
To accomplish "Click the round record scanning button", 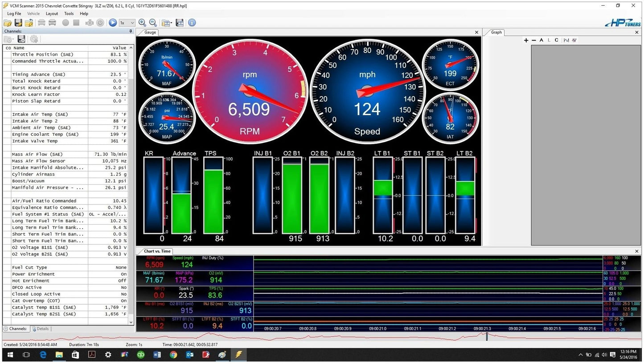I will click(x=66, y=22).
